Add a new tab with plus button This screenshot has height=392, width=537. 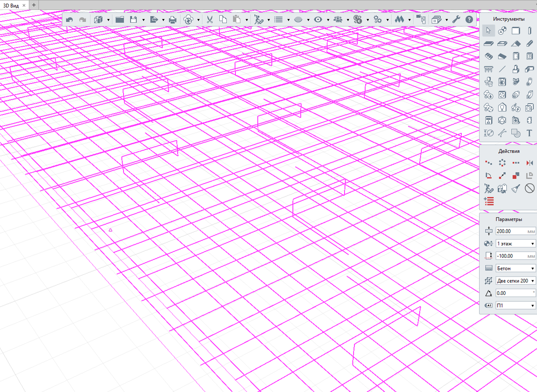[34, 4]
